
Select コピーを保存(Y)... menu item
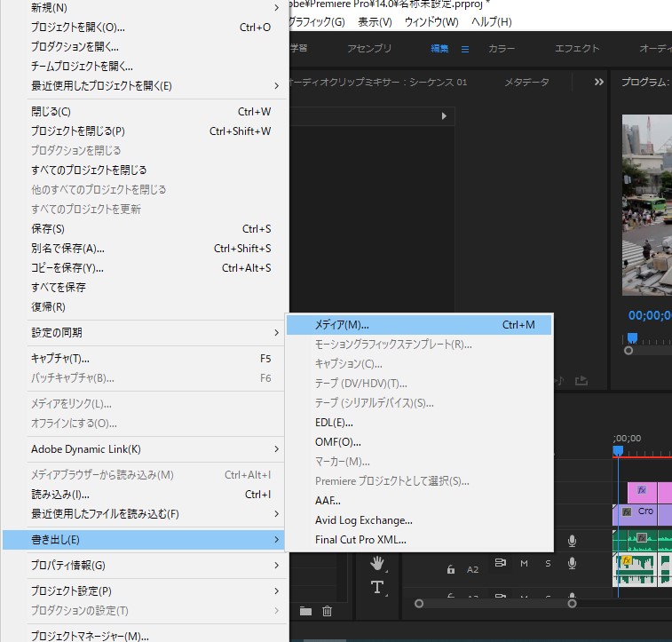point(143,268)
